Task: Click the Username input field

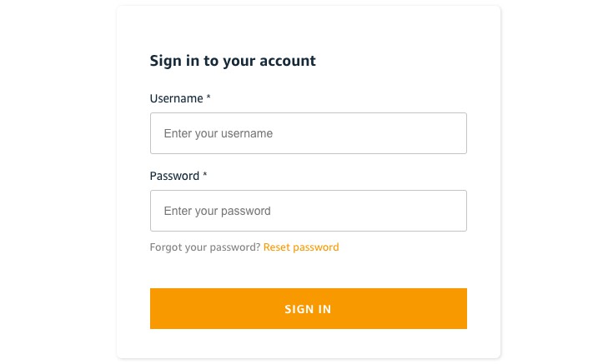Action: [308, 133]
